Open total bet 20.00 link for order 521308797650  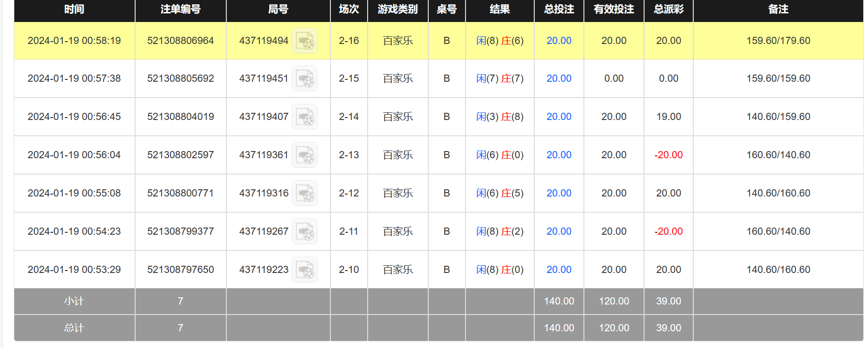(x=559, y=270)
